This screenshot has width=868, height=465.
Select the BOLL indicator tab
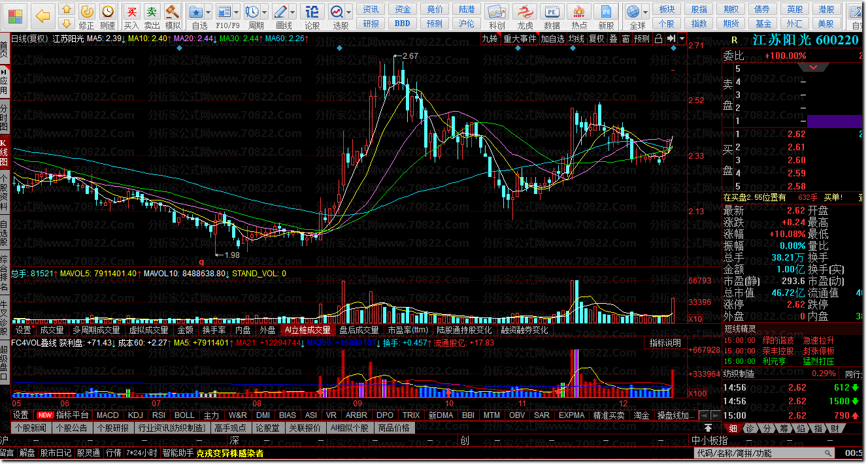click(184, 415)
